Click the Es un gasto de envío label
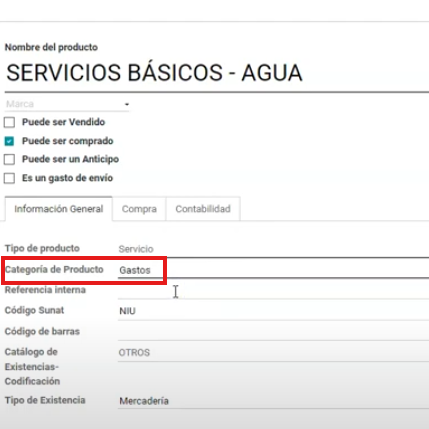 (x=67, y=178)
